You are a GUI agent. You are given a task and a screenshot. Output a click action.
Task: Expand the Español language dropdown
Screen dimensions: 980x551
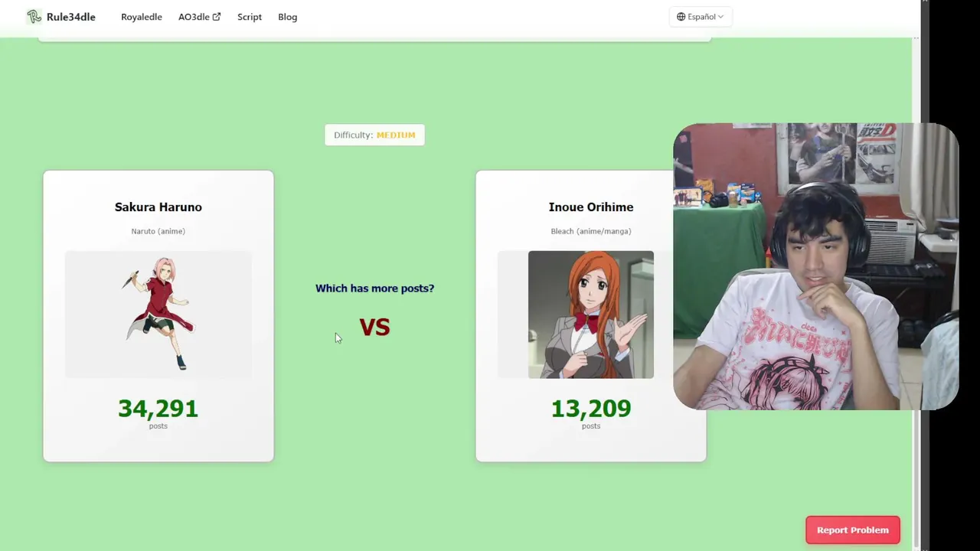(701, 17)
